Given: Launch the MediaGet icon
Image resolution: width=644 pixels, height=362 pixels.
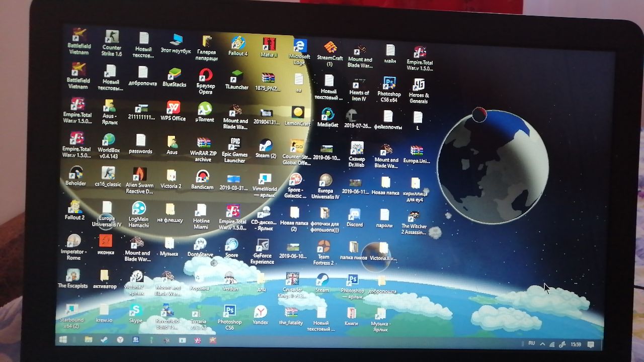Looking at the screenshot, I should pos(328,118).
